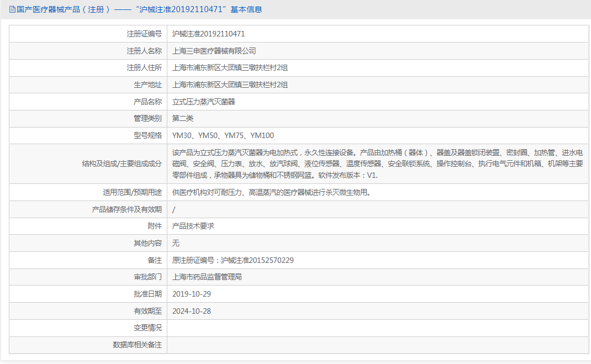
Task: Click the 附件 label
Action: coord(155,226)
